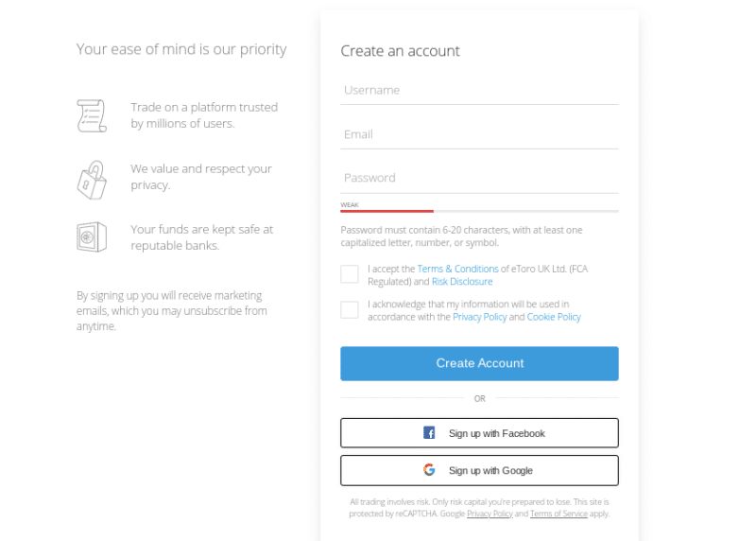This screenshot has width=756, height=541.
Task: Click the Google logo icon
Action: click(429, 469)
